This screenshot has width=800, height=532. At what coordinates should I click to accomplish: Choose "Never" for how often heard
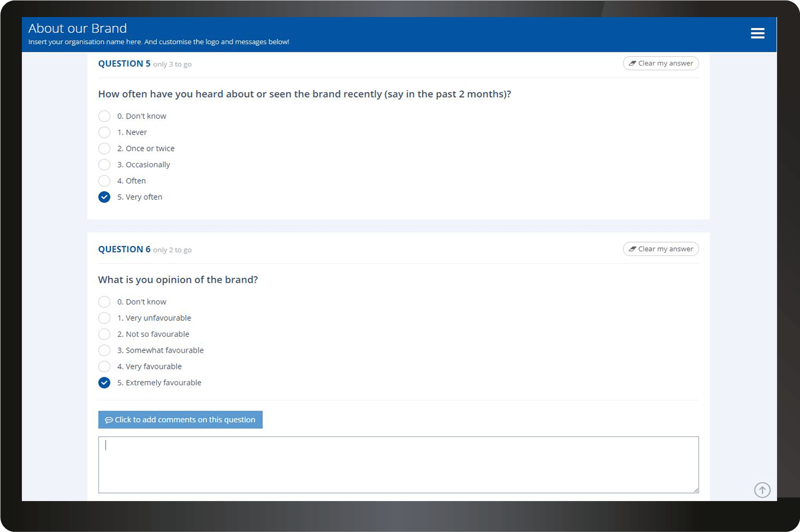(104, 132)
